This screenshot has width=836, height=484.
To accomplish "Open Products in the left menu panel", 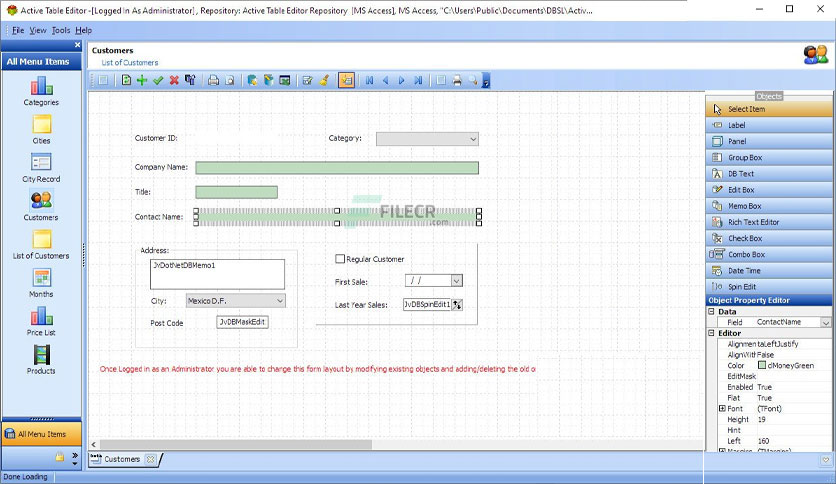I will click(41, 360).
